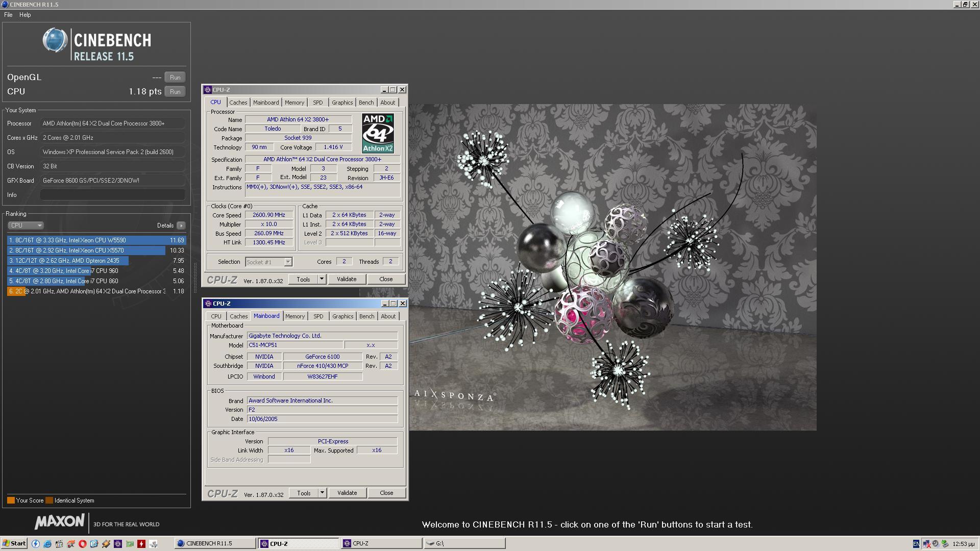The height and width of the screenshot is (551, 980).
Task: Switch to Mainboard tab in top CPU-Z
Action: point(266,103)
